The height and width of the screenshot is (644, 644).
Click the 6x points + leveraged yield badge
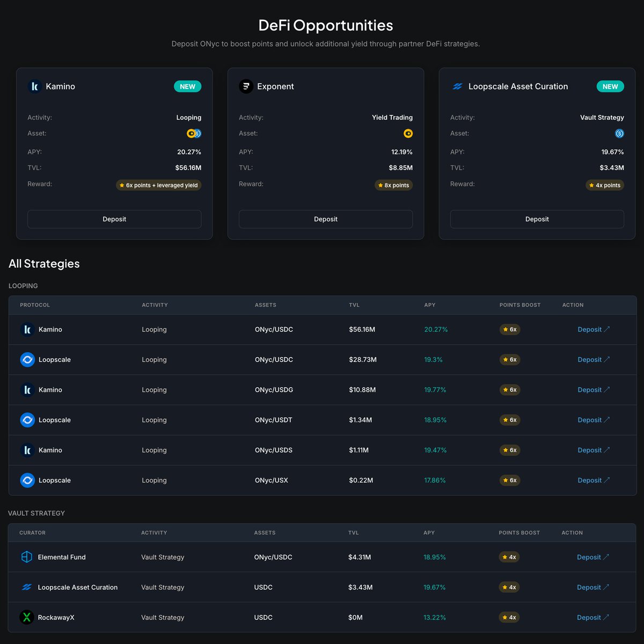click(x=159, y=185)
